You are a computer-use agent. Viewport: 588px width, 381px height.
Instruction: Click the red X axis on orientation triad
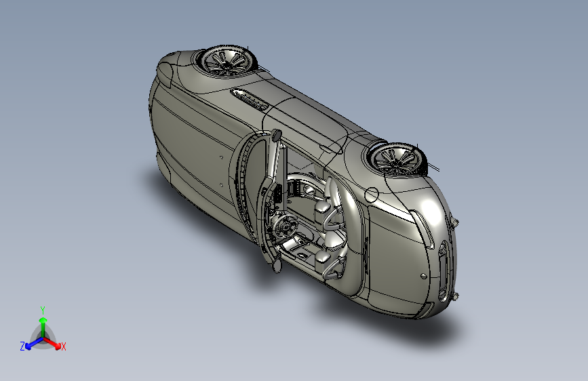(54, 344)
